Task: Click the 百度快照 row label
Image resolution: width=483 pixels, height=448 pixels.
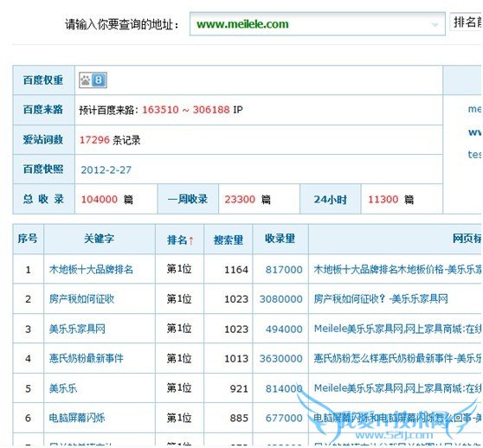Action: pos(43,169)
